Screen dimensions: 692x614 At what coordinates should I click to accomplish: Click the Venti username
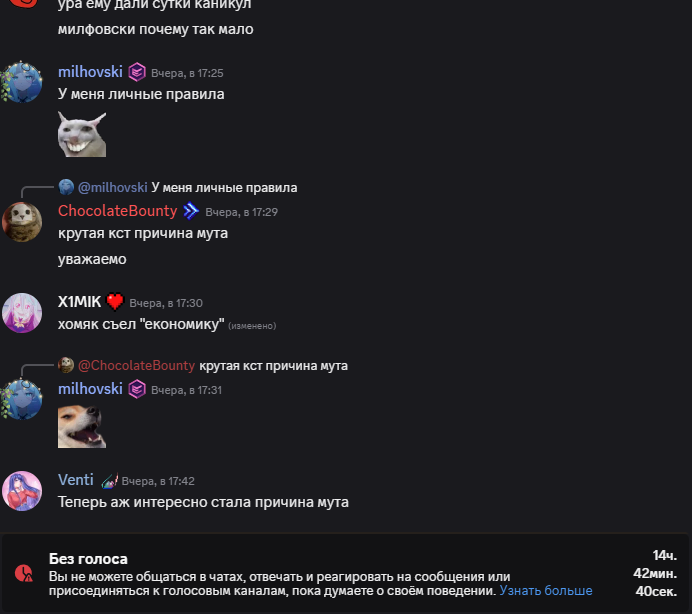(75, 480)
